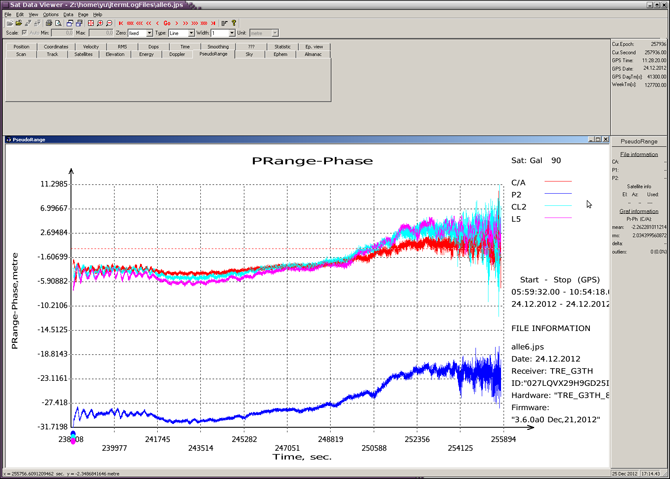
Task: Open the Data menu
Action: (68, 14)
